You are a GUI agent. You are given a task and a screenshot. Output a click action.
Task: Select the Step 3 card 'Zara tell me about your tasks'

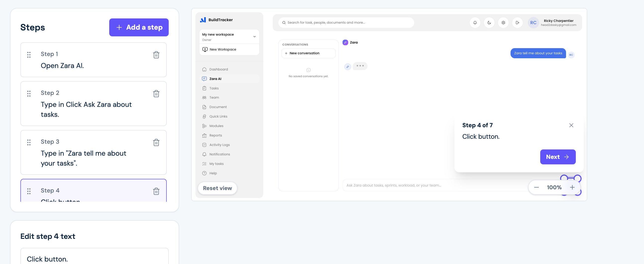click(94, 152)
